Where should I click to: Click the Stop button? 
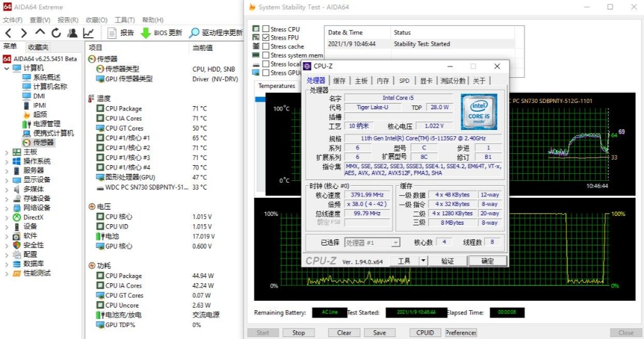point(298,333)
